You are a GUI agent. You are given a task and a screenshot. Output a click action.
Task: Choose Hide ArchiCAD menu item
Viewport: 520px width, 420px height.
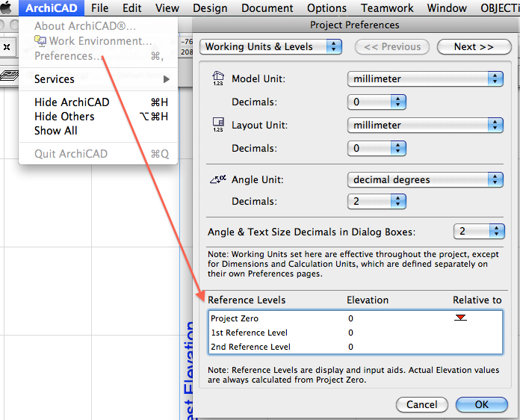tap(98, 102)
